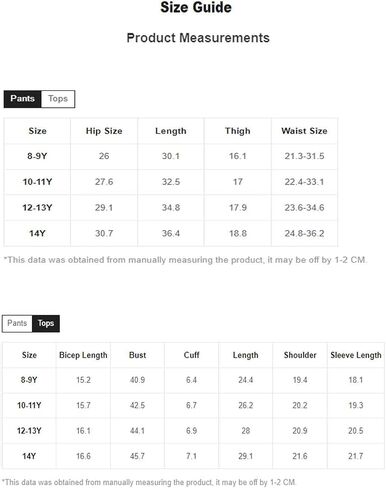The image size is (386, 488).
Task: Select the Pants tab in lower table
Action: (x=17, y=323)
